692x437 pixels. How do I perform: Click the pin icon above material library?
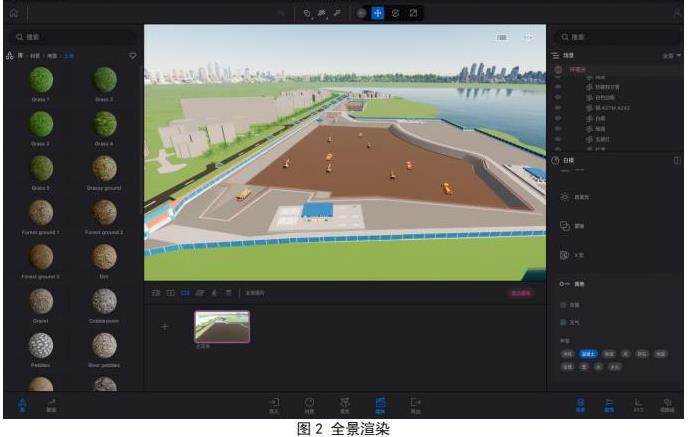(x=133, y=55)
